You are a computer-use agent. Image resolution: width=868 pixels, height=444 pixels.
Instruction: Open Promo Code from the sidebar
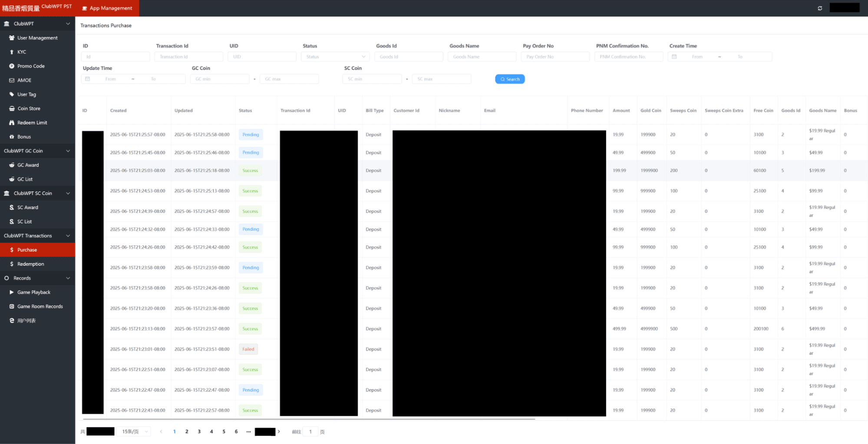point(30,66)
